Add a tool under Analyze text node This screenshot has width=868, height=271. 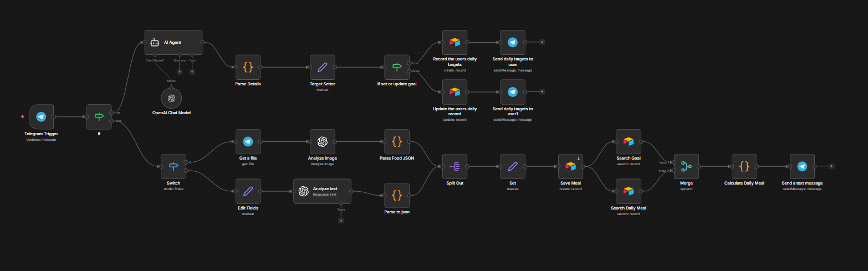point(341,221)
